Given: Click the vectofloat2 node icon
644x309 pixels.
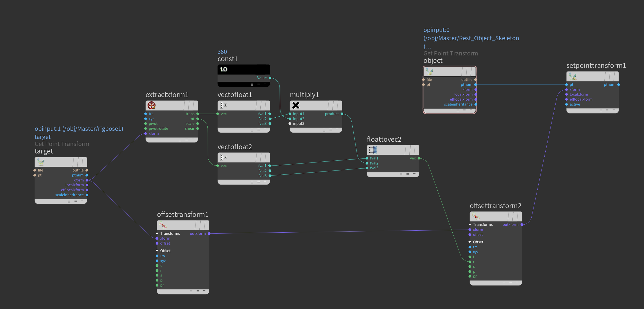Looking at the screenshot, I should (223, 157).
